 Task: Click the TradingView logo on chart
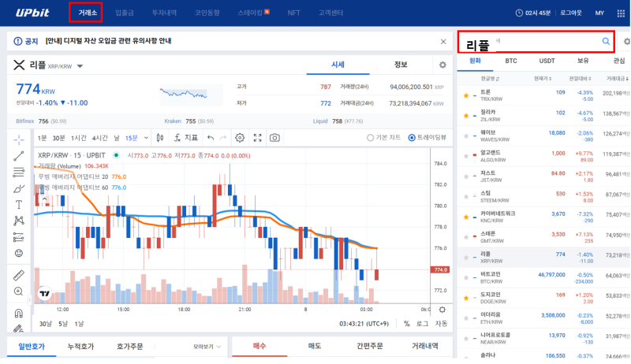pos(45,294)
